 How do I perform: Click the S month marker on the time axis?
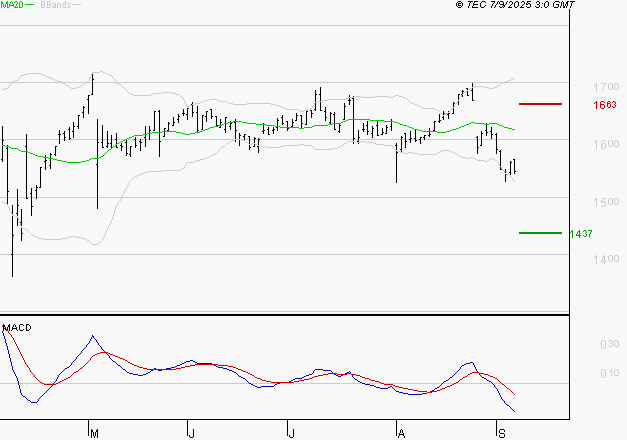502,434
